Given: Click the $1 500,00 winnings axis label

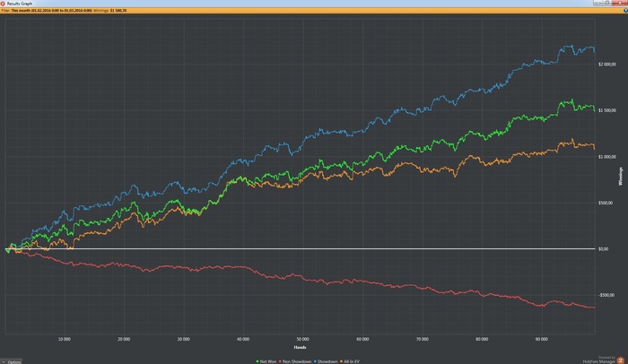Looking at the screenshot, I should pos(607,110).
